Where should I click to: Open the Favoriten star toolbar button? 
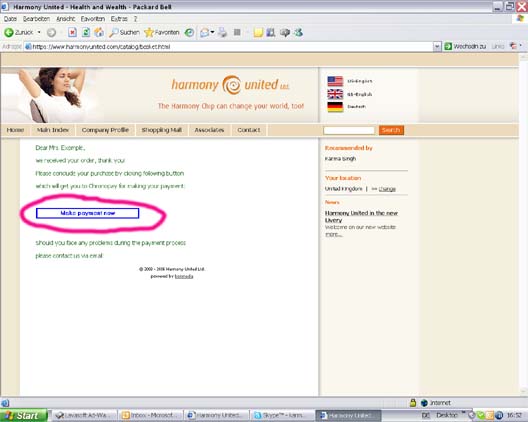point(162,32)
